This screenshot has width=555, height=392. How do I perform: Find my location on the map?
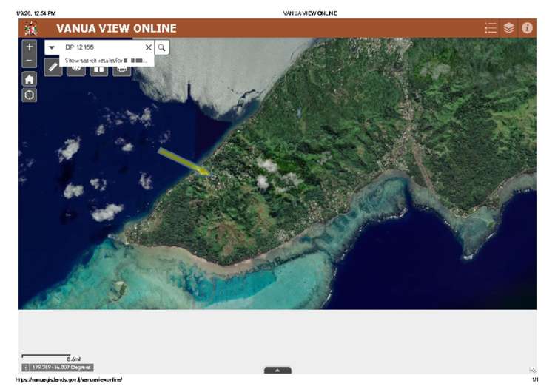coord(30,95)
